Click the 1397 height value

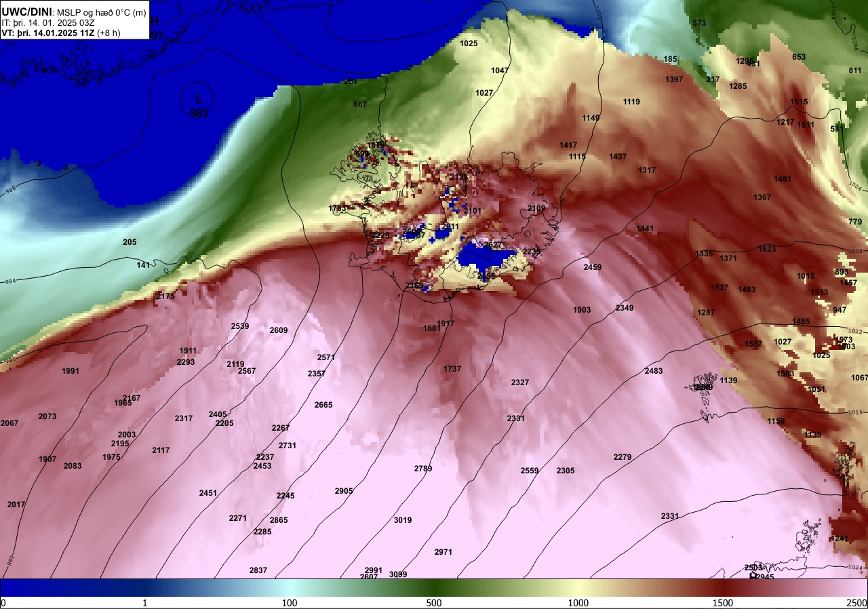[x=674, y=79]
